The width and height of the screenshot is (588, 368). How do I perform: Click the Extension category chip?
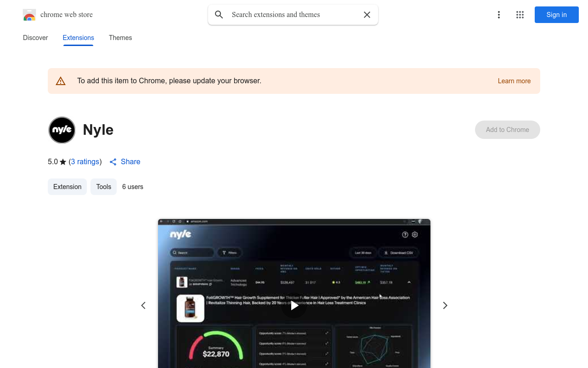[67, 187]
